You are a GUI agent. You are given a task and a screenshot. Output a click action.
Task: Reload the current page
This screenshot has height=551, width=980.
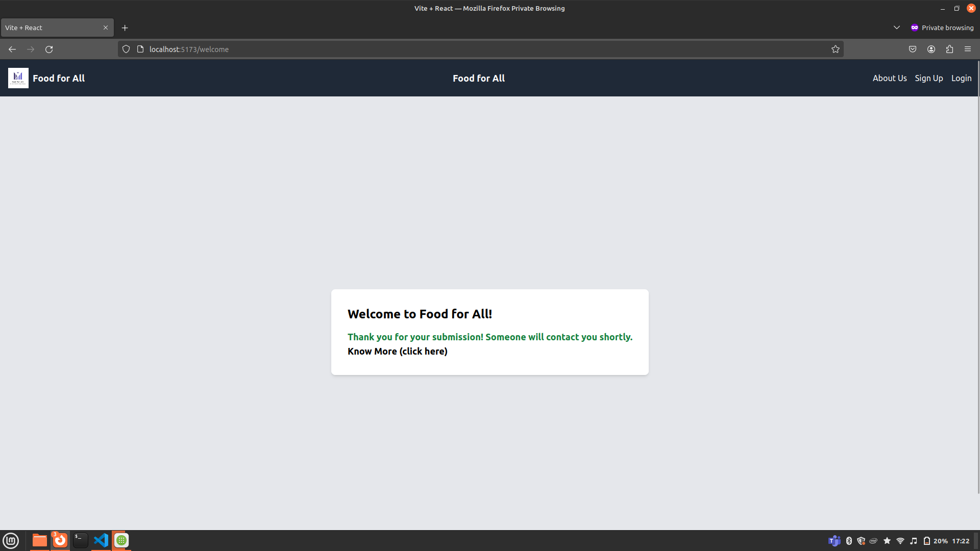(x=49, y=49)
